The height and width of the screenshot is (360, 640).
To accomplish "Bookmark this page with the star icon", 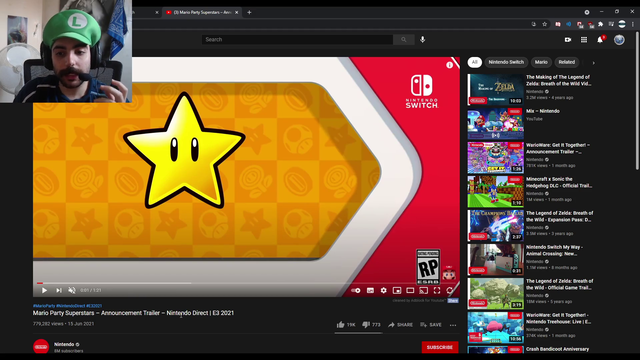I will pos(544,24).
